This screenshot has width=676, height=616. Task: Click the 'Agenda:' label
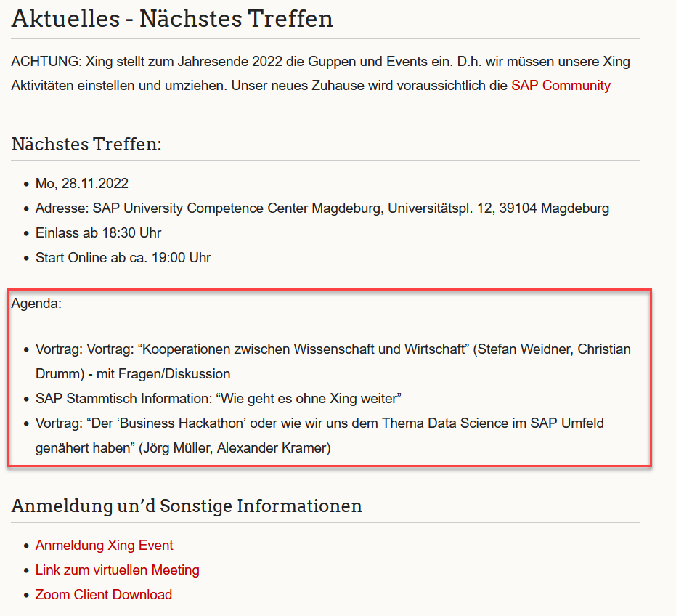36,304
